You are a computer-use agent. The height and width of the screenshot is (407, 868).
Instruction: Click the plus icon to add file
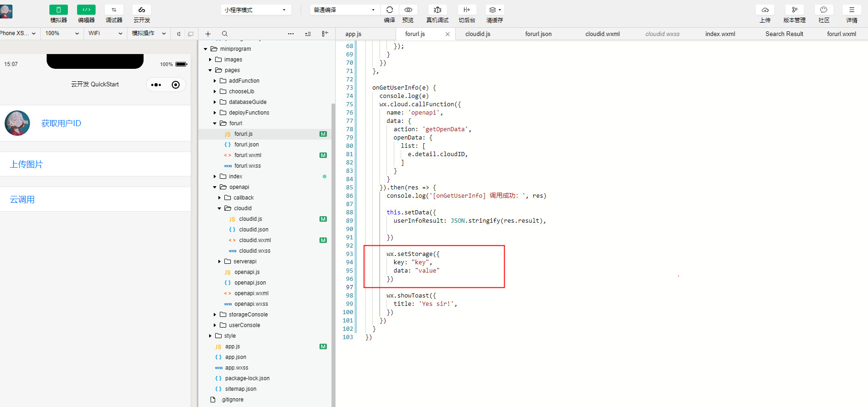pyautogui.click(x=208, y=34)
